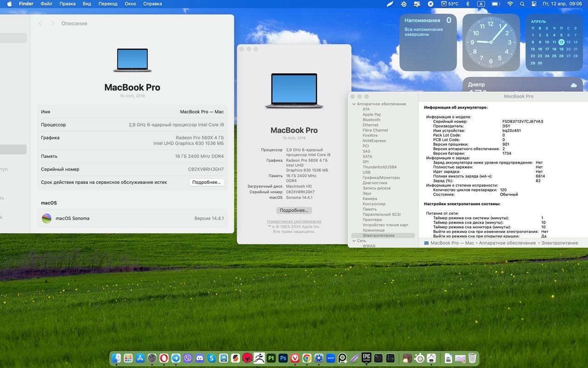
Task: Click Подробнее in About This Mac window
Action: point(294,210)
